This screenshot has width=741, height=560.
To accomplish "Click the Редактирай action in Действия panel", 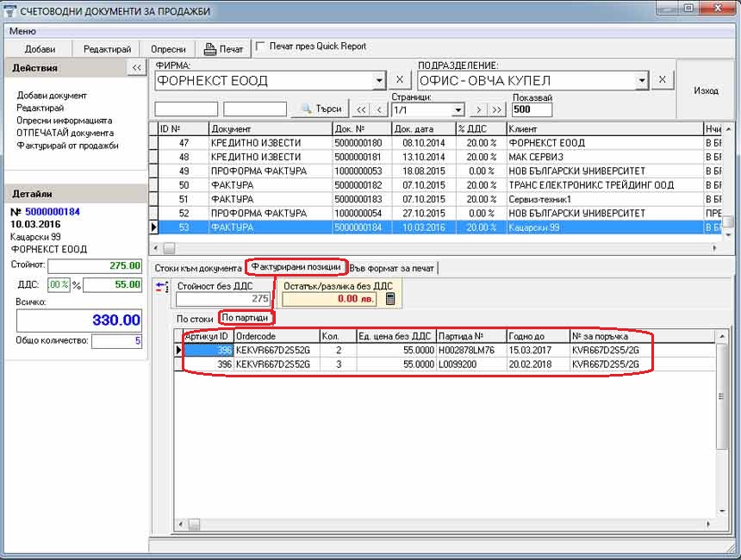I will [40, 108].
